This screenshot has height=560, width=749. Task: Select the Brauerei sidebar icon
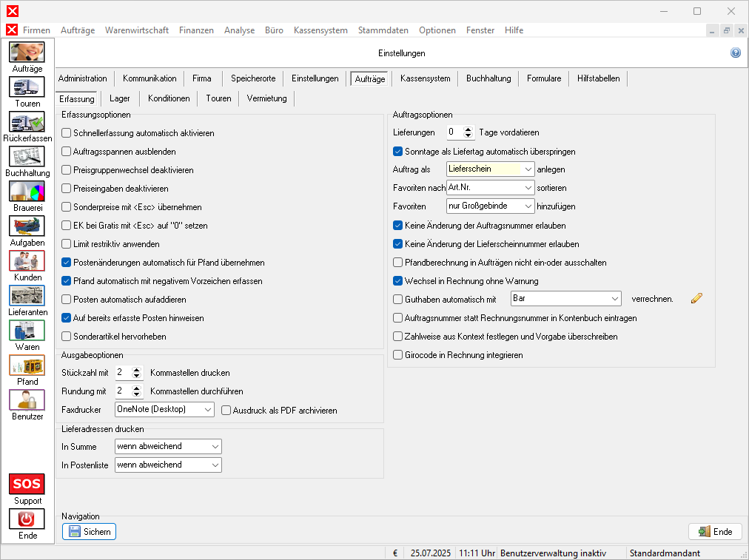point(27,192)
